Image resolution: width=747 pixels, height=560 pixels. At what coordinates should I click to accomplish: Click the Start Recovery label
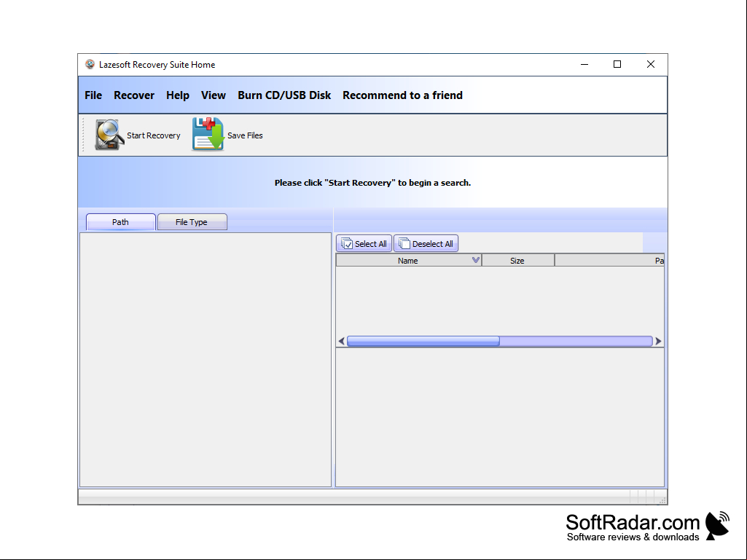coord(153,135)
